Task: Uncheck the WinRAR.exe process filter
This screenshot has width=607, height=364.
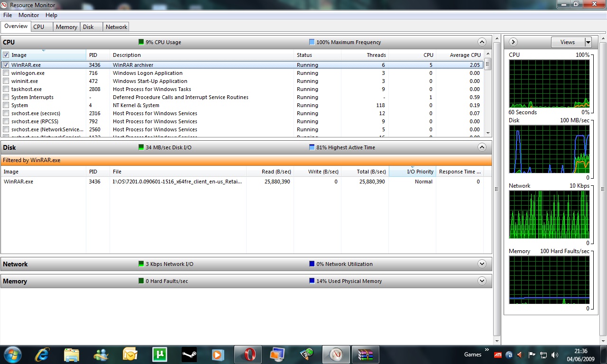Action: pyautogui.click(x=6, y=65)
